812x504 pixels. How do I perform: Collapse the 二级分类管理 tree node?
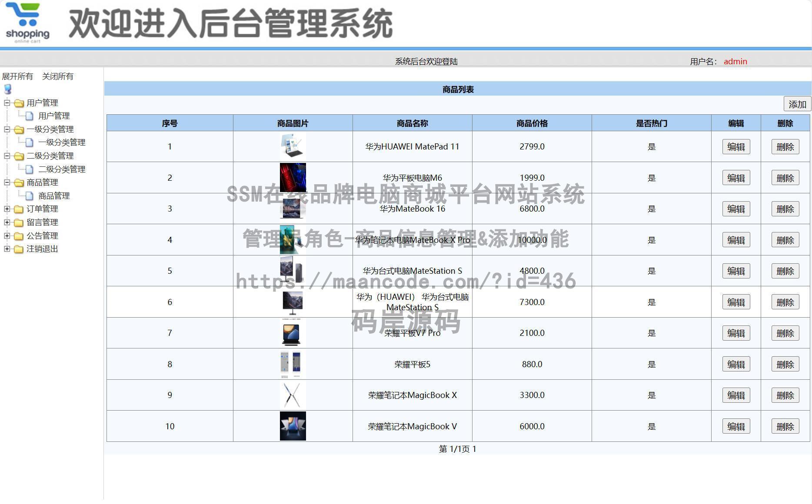click(x=7, y=156)
